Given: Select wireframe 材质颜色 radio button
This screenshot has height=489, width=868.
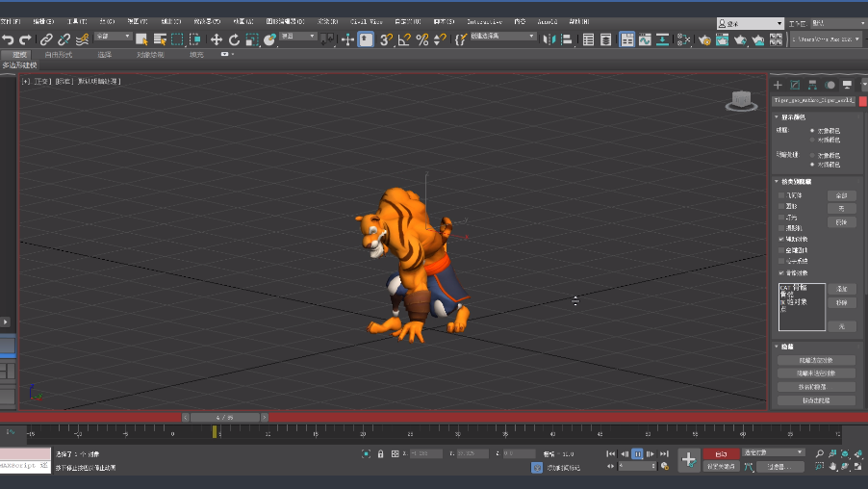Looking at the screenshot, I should (x=812, y=141).
